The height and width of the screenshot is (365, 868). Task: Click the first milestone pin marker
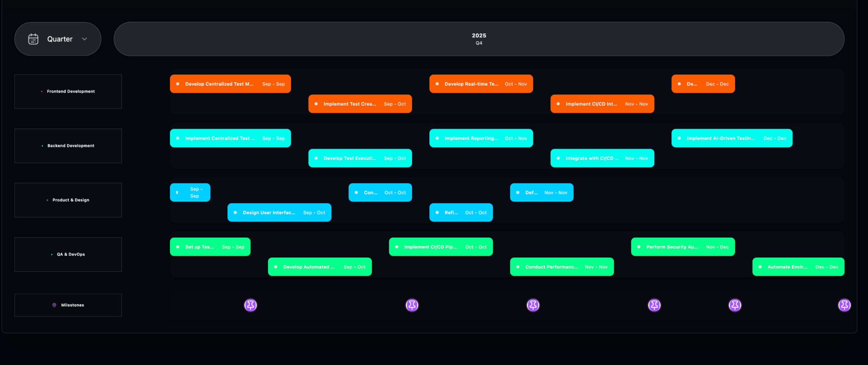(250, 305)
